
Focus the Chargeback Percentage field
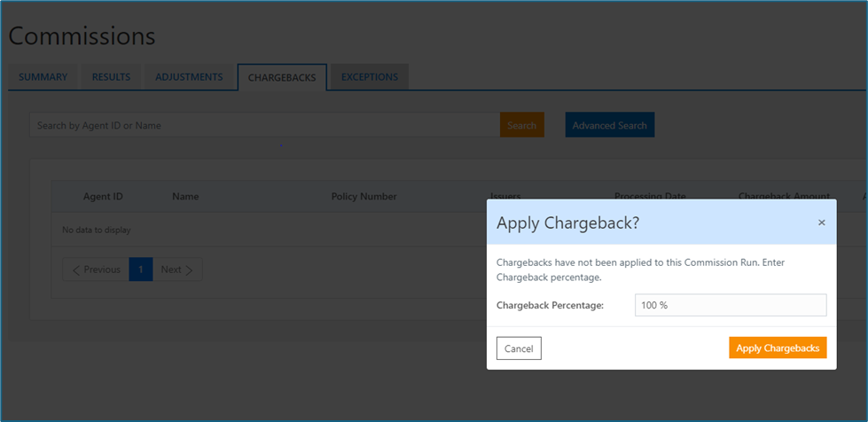point(731,305)
